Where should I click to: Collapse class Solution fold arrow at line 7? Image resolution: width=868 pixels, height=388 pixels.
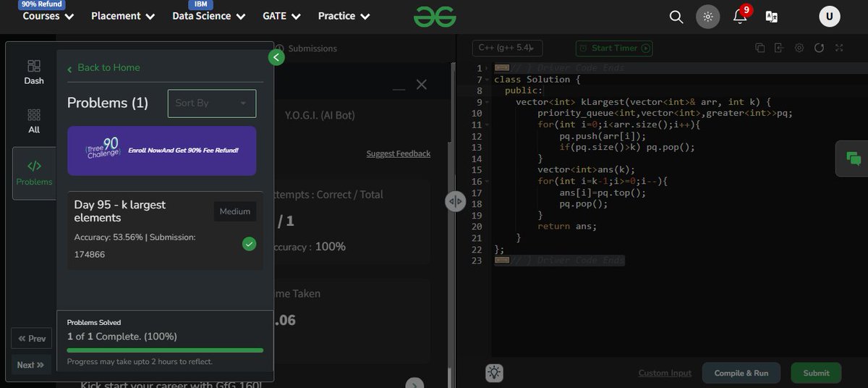(488, 80)
